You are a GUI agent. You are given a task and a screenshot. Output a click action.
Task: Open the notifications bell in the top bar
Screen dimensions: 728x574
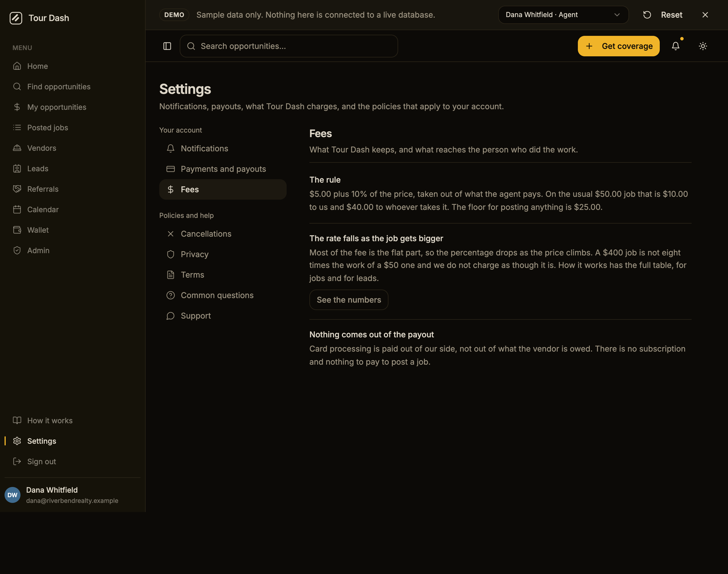(x=676, y=46)
